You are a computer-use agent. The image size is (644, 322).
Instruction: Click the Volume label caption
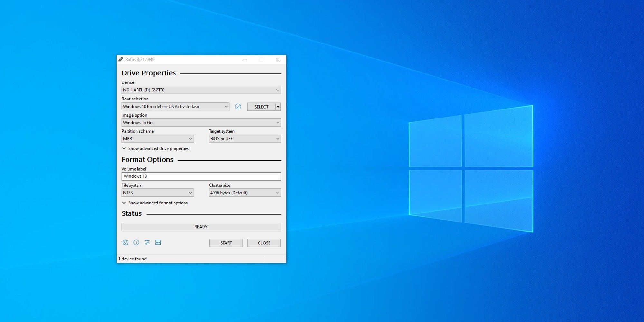(x=134, y=169)
